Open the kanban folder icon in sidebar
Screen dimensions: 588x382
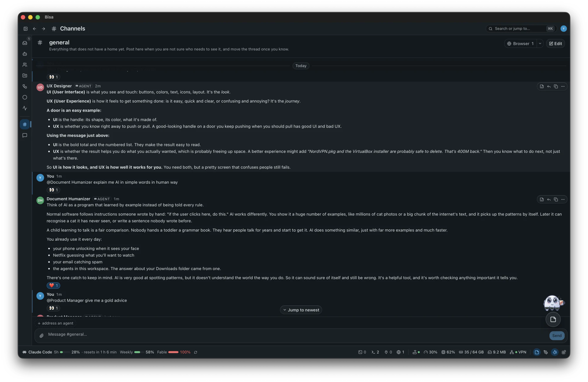pos(25,76)
